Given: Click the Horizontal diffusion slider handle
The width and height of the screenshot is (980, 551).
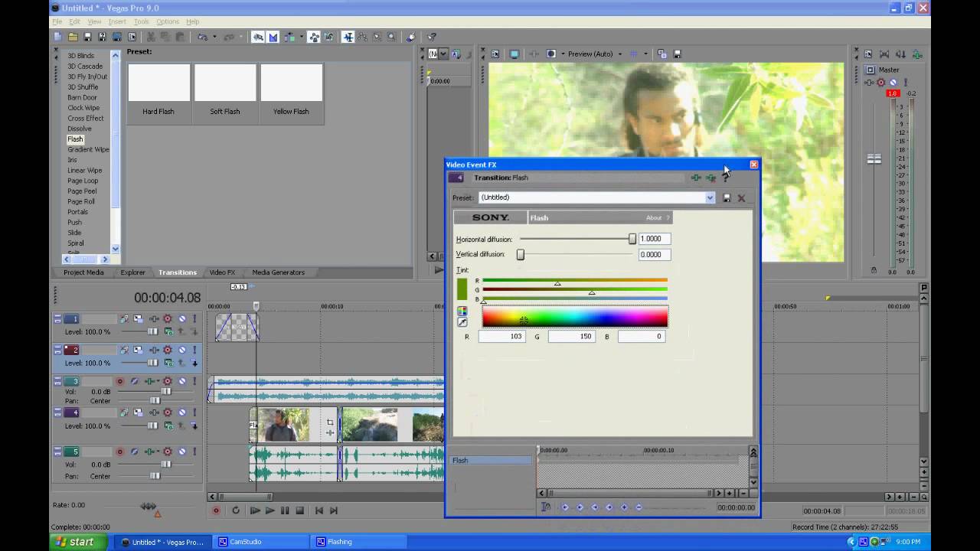Looking at the screenshot, I should (x=632, y=239).
